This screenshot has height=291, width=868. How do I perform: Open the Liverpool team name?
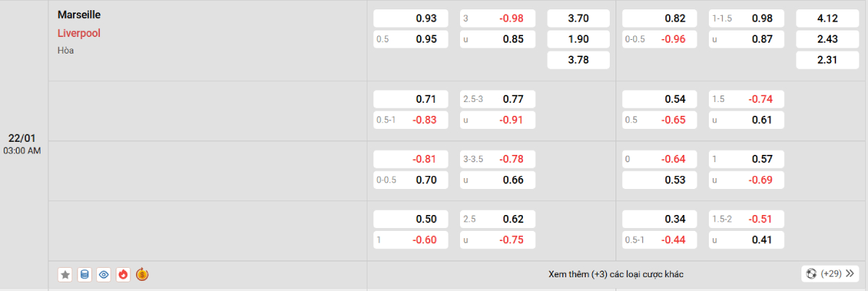pos(78,33)
